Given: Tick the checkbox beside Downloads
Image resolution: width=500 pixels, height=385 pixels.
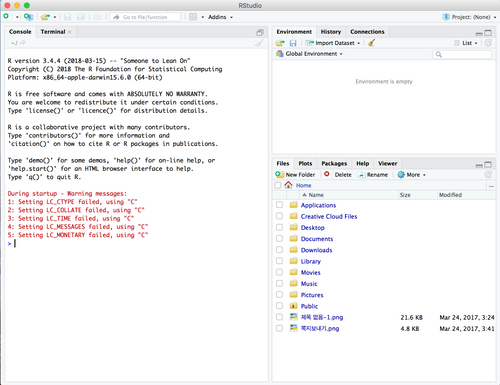Looking at the screenshot, I should coord(279,250).
